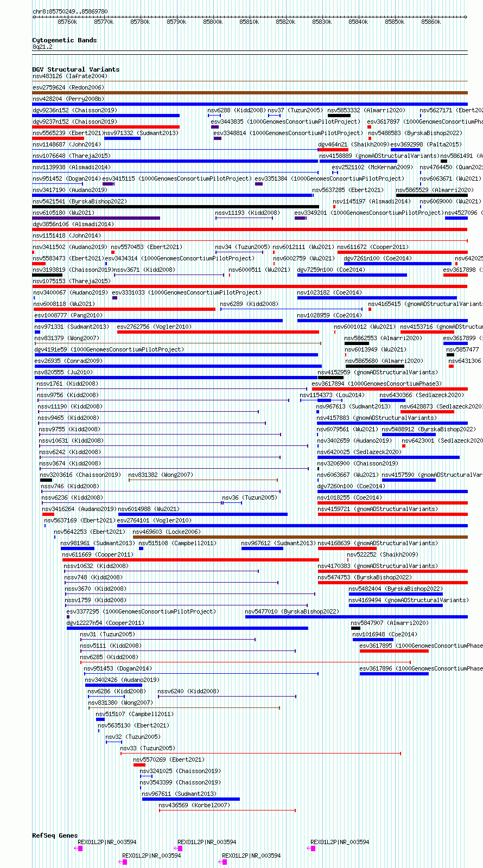Click the blue nsv428204 (Perry2008b) track bar
Viewport: 483px width, 868px height.
[x=250, y=104]
